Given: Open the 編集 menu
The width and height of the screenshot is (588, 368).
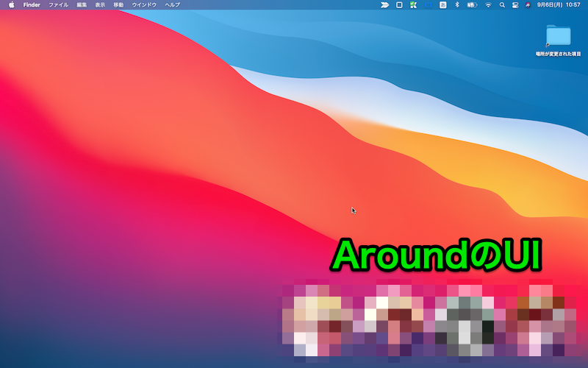Looking at the screenshot, I should (x=82, y=5).
